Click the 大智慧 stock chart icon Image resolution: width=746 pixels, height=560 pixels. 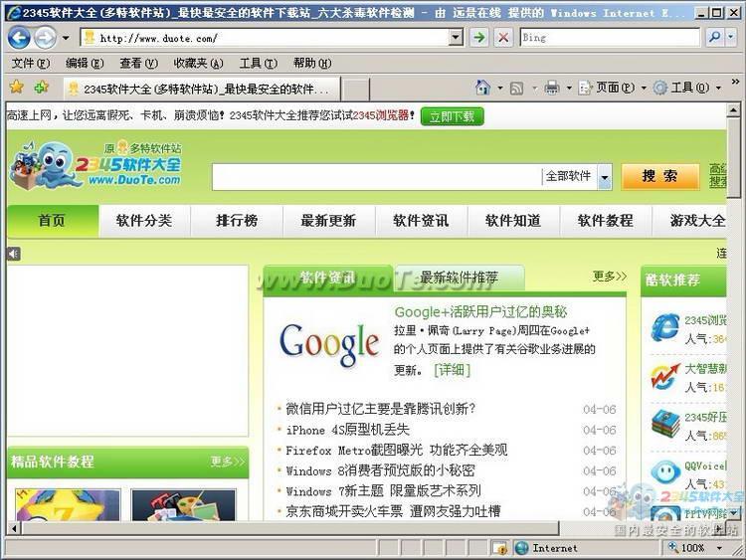click(665, 376)
